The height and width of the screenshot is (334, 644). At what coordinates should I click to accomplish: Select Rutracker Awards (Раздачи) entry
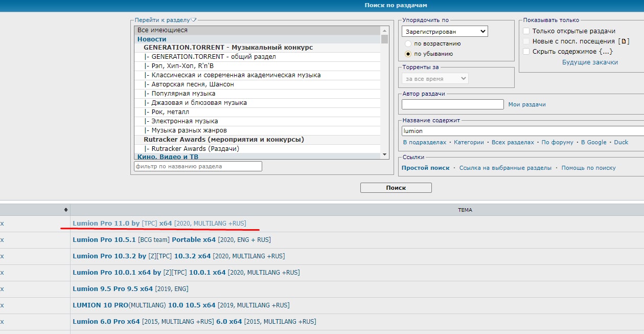tap(258, 149)
